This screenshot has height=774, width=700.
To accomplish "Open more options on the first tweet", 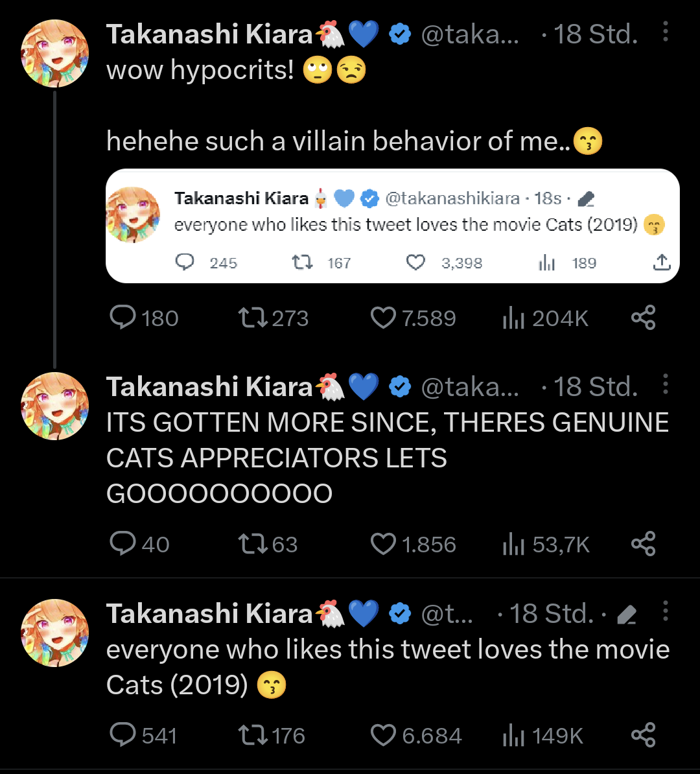I will [665, 32].
